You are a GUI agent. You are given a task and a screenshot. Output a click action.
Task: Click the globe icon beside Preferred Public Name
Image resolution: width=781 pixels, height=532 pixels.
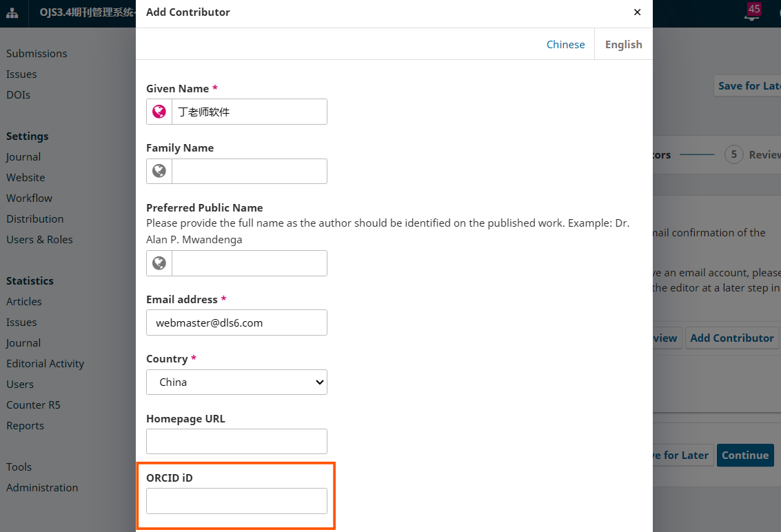point(159,263)
